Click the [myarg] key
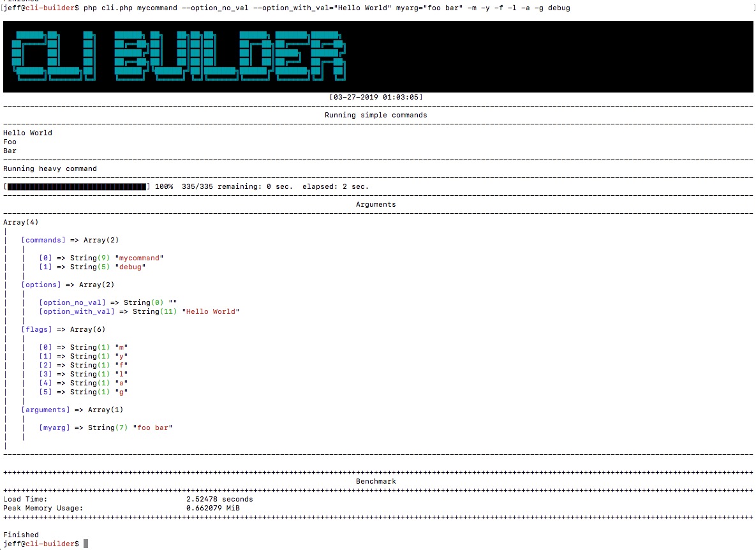Viewport: 756px width, 550px height. coord(54,427)
